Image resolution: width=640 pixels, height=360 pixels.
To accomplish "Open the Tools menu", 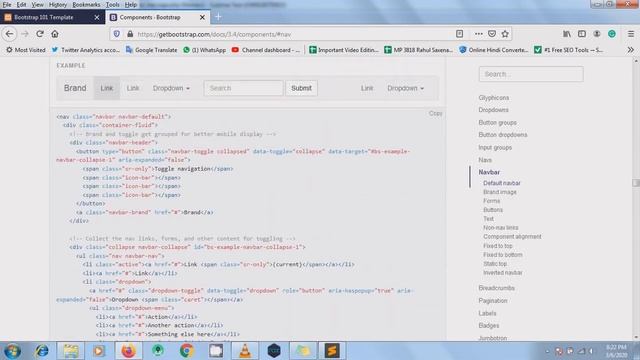I will [112, 4].
